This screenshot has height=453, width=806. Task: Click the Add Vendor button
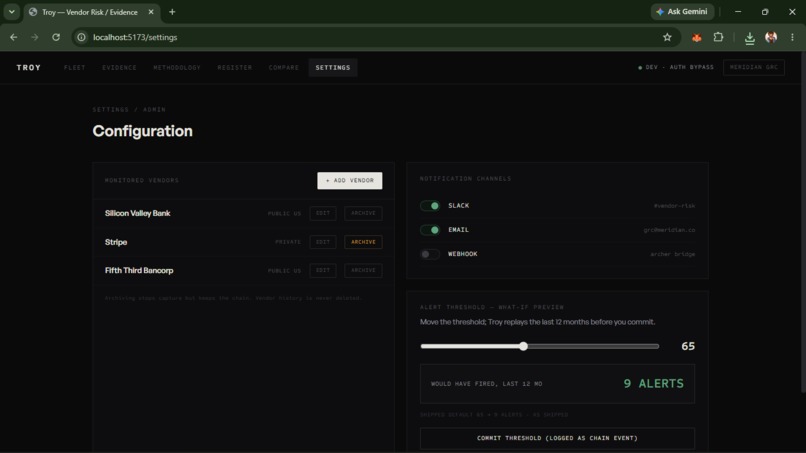(x=350, y=180)
